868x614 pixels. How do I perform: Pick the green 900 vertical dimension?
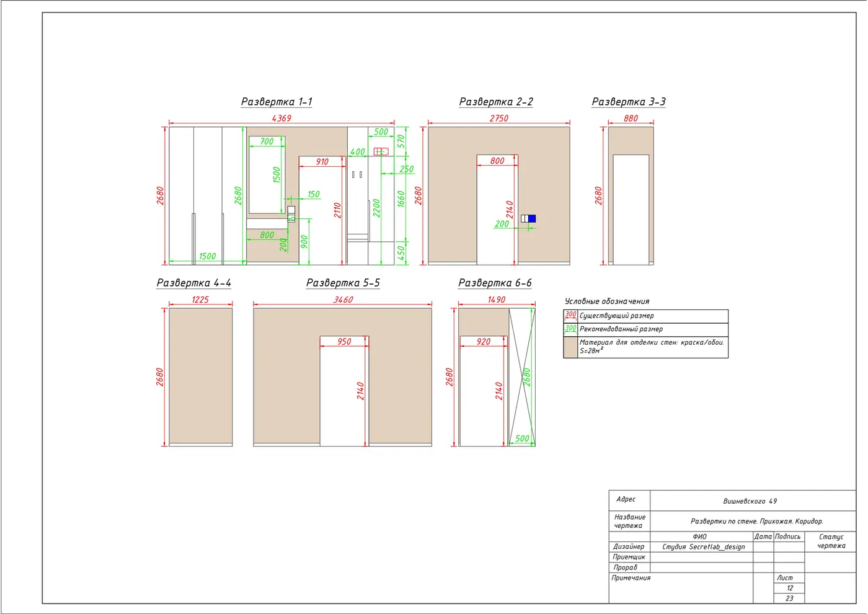304,241
